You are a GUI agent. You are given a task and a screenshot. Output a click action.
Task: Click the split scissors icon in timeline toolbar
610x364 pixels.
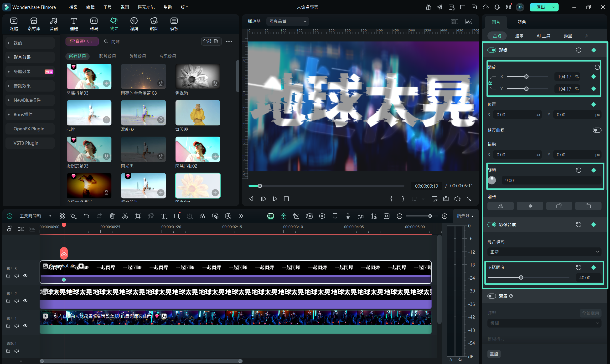click(125, 216)
